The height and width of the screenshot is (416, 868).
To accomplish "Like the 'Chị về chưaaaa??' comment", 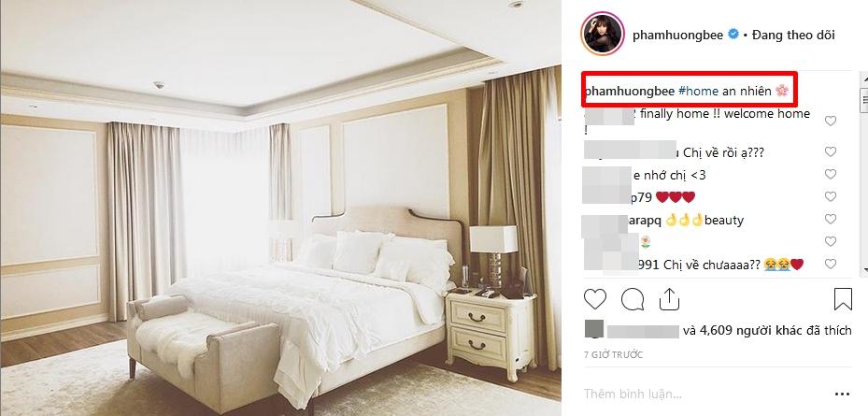I will pos(831,265).
